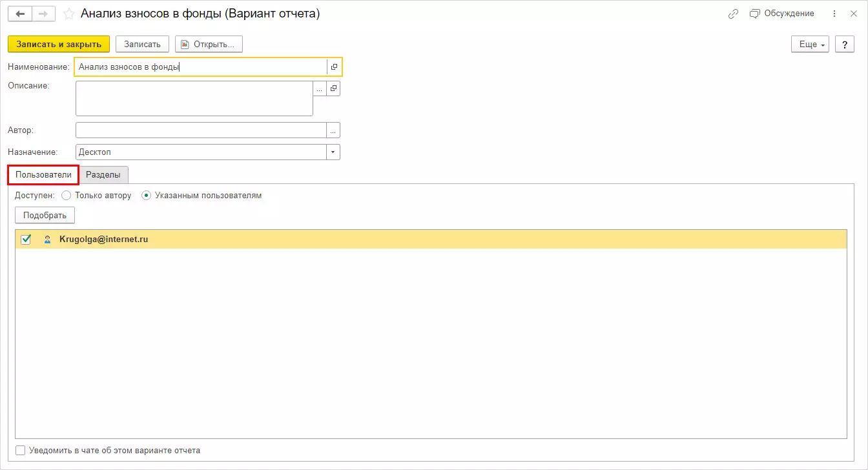Click the Подобрать button
The width and height of the screenshot is (868, 470).
[45, 215]
